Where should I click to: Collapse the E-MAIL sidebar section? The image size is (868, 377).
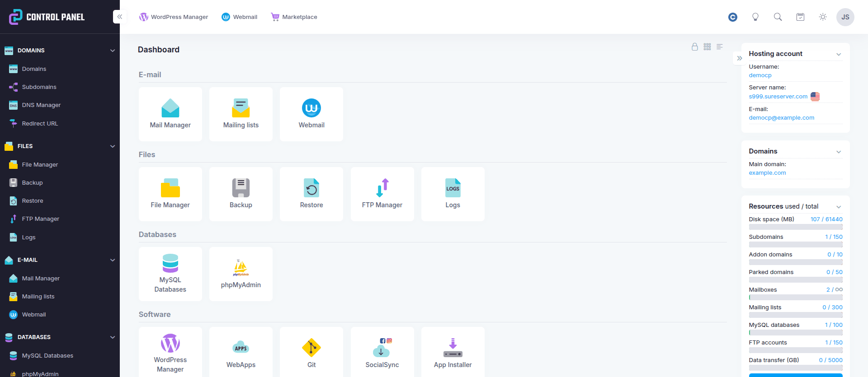click(x=113, y=260)
